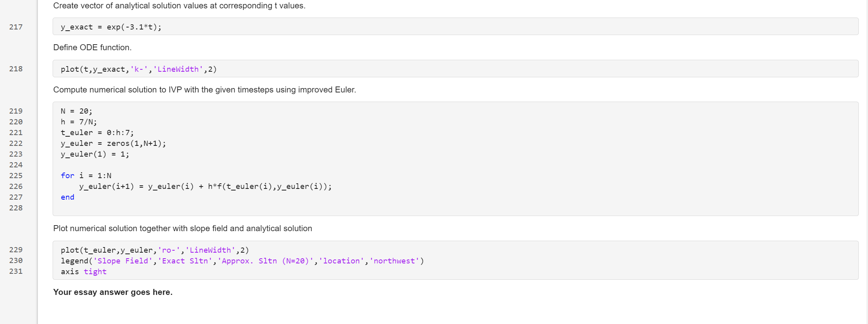Click the line y_euler(1) = 1;
The height and width of the screenshot is (324, 868).
click(95, 154)
